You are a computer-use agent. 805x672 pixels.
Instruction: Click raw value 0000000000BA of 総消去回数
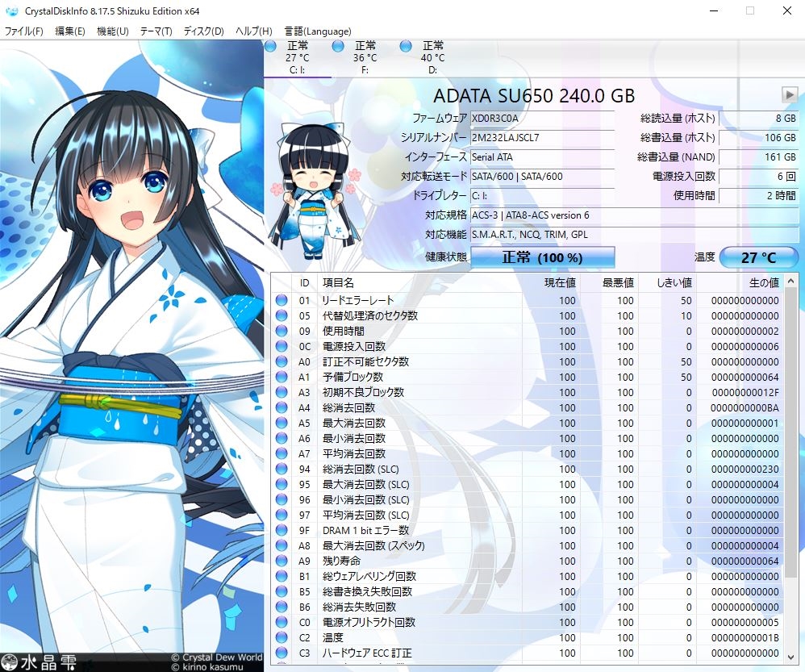745,407
